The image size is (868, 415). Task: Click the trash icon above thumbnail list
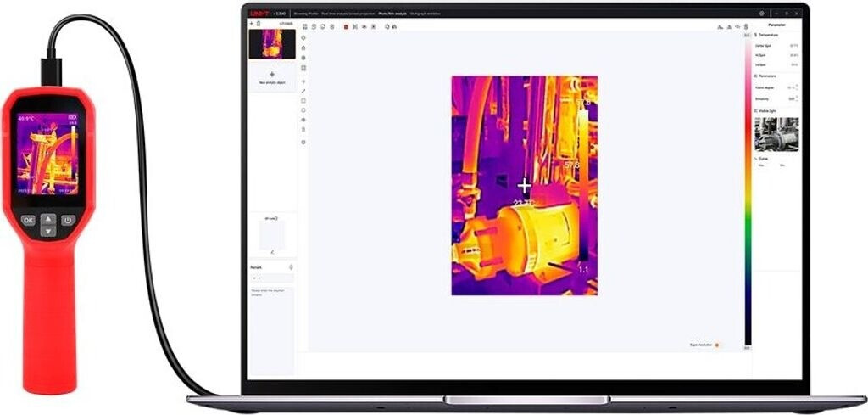[x=258, y=24]
